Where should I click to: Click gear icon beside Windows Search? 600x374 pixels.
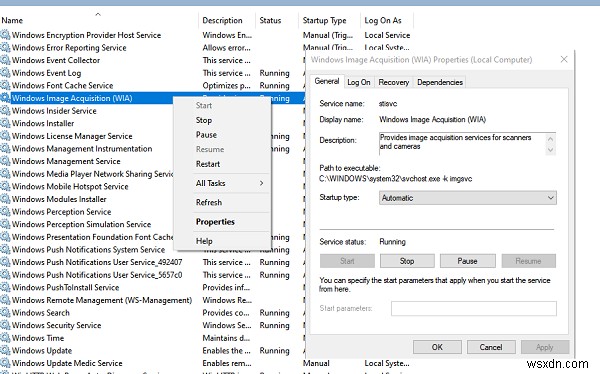5,313
